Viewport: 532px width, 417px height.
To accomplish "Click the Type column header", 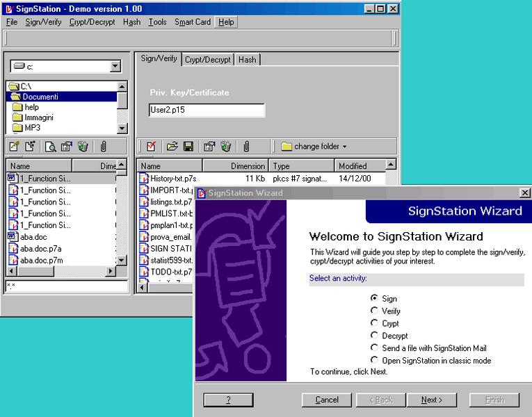I will pyautogui.click(x=301, y=166).
